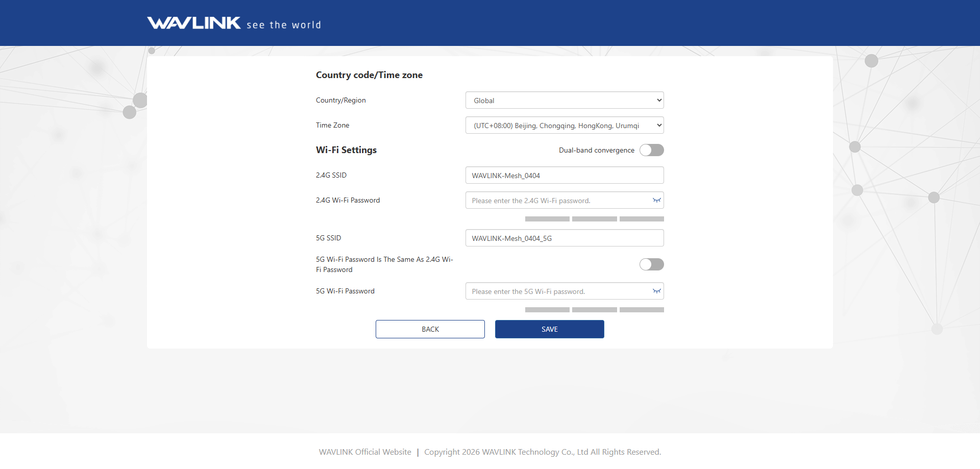Screen dimensions: 980x469
Task: Open the Time Zone dropdown
Action: pyautogui.click(x=565, y=126)
